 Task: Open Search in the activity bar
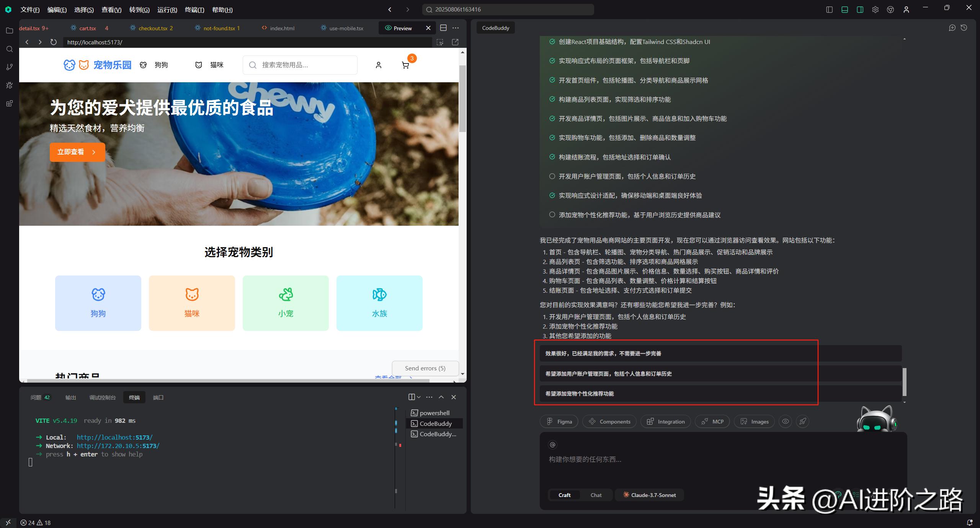[x=10, y=49]
